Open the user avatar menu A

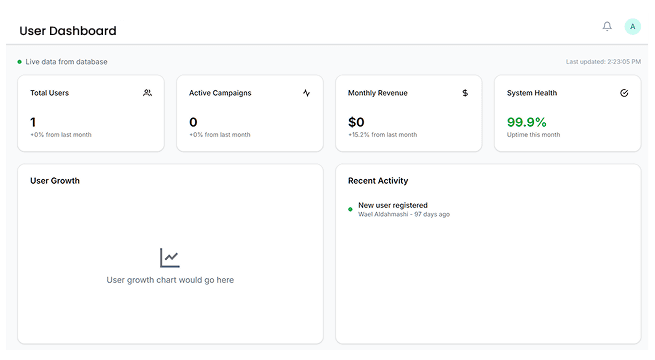[x=632, y=27]
